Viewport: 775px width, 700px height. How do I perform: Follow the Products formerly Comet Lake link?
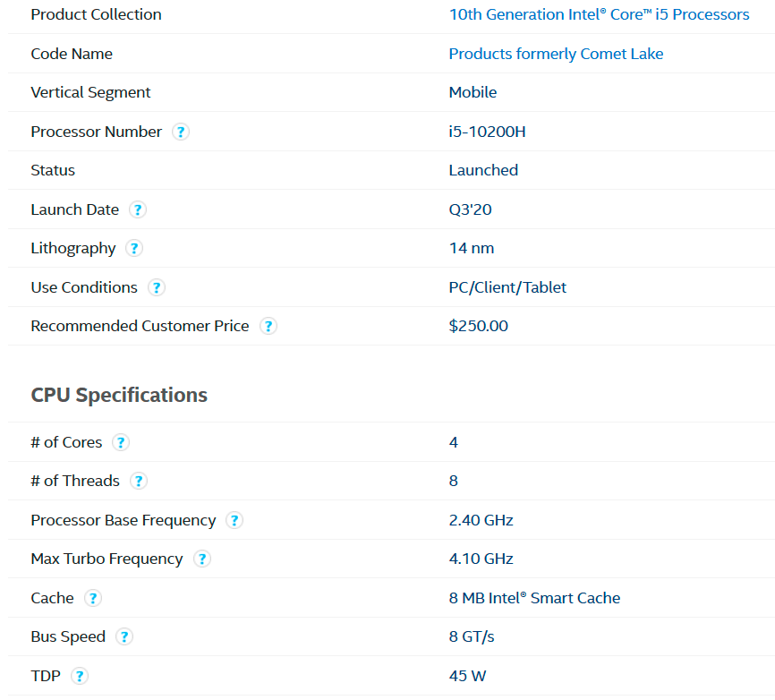pos(556,54)
